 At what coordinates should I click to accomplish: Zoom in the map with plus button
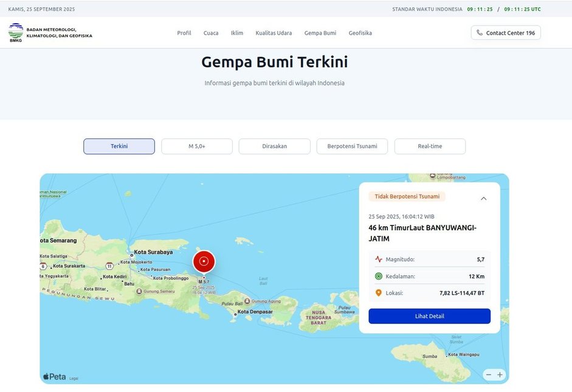click(500, 375)
